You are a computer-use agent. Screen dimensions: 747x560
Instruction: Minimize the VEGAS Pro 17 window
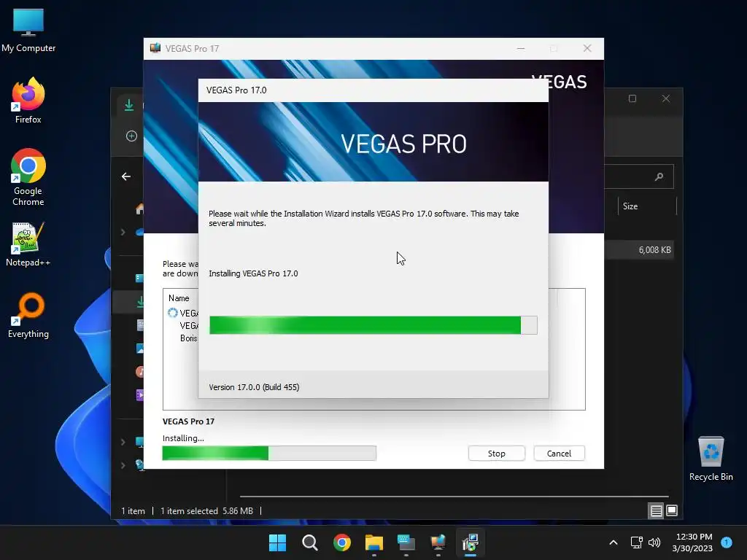(521, 48)
